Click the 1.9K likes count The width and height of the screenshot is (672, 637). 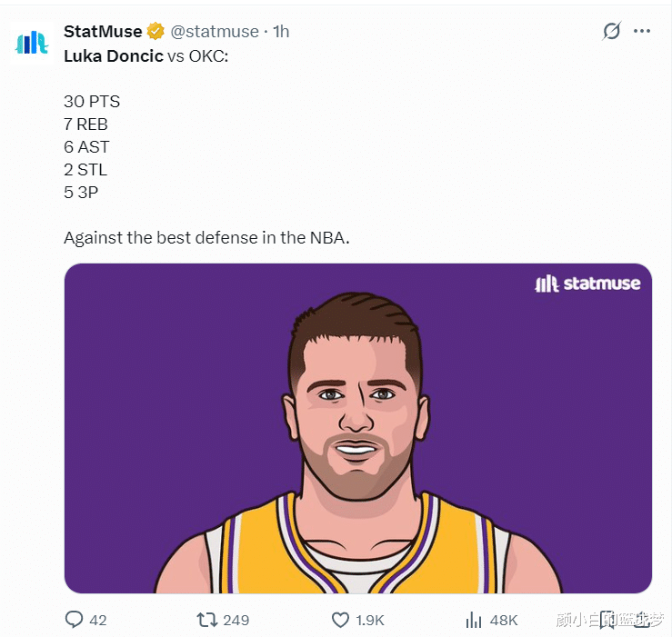click(x=370, y=621)
